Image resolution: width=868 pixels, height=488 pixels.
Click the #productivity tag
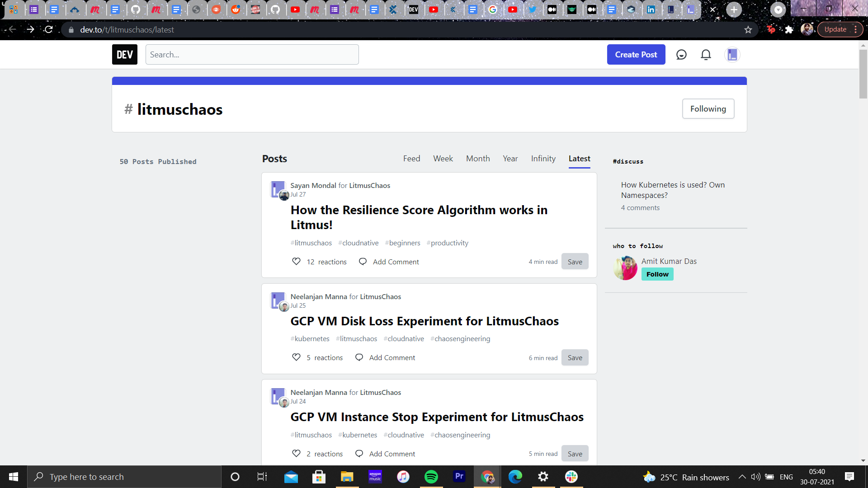448,243
